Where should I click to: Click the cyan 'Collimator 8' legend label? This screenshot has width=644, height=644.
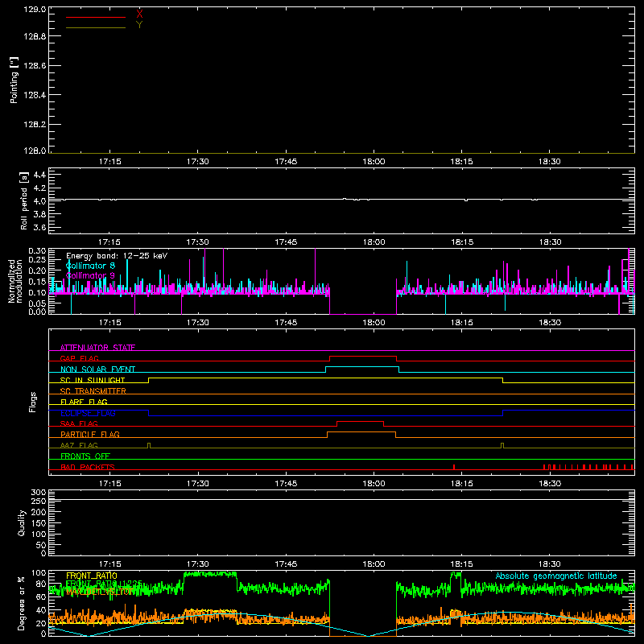click(x=90, y=266)
